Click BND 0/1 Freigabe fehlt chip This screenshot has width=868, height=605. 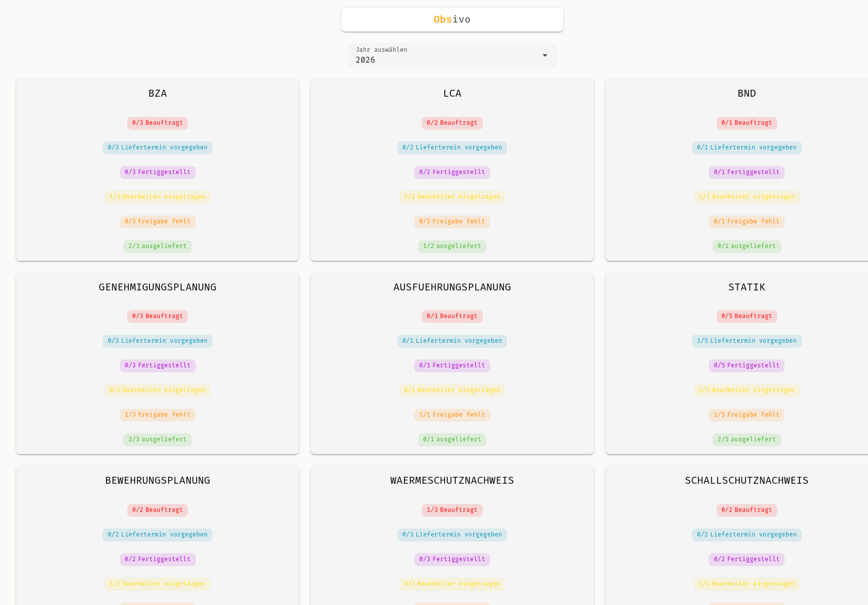coord(747,222)
